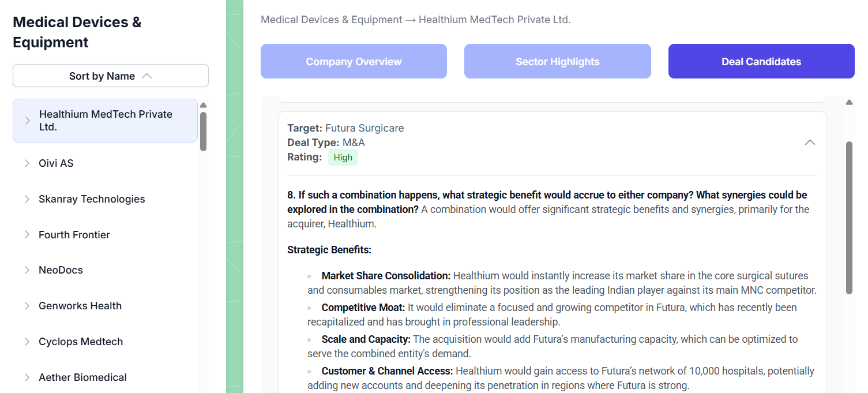The image size is (868, 393).
Task: Select Genworks Health from the list
Action: click(x=80, y=306)
